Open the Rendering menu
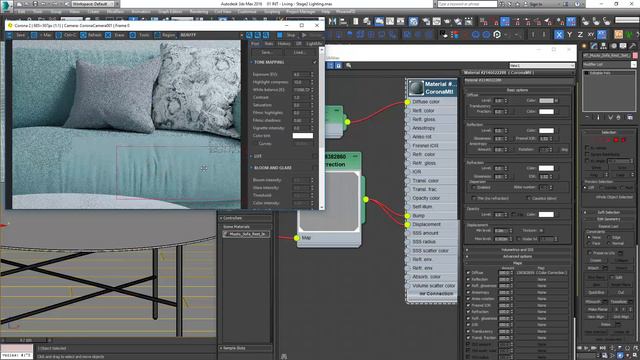Screen dimensions: 640x360 point(198,12)
